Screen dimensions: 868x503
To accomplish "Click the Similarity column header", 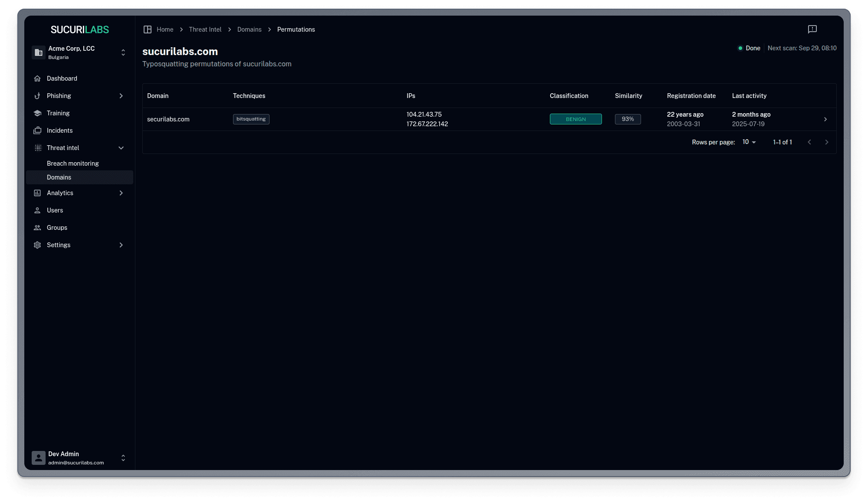I will (628, 96).
